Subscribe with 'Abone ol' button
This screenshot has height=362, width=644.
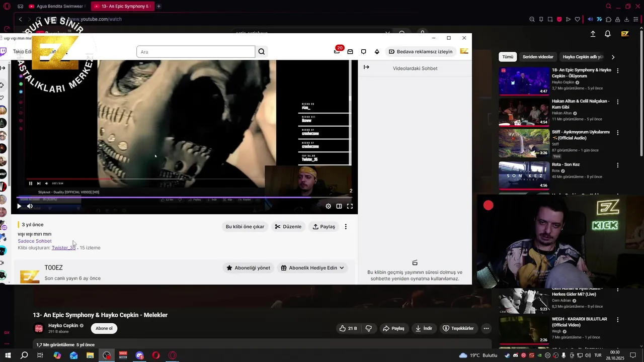tap(104, 328)
